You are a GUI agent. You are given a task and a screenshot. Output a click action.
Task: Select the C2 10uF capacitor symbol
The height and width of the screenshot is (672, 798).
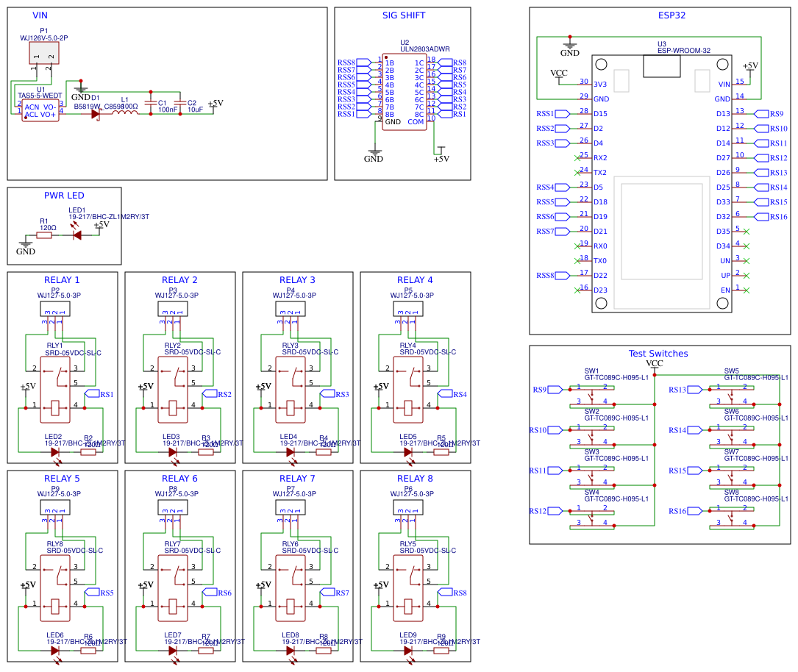pos(180,103)
